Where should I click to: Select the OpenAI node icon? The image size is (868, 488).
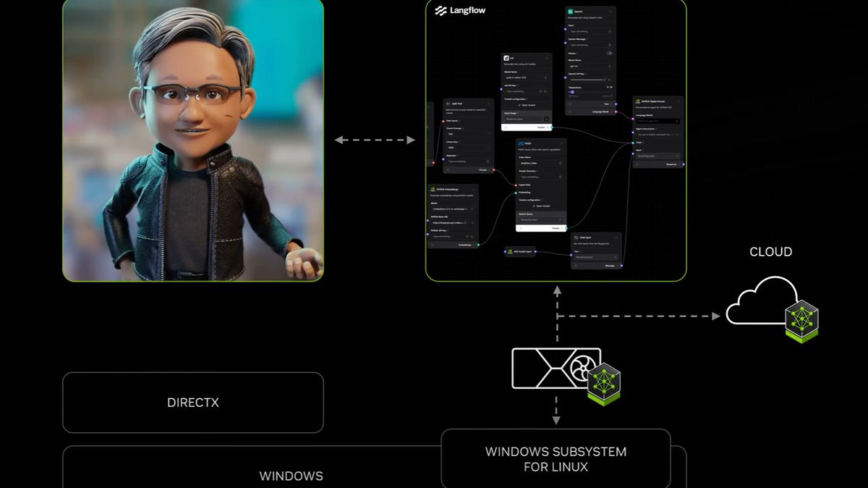pyautogui.click(x=570, y=12)
